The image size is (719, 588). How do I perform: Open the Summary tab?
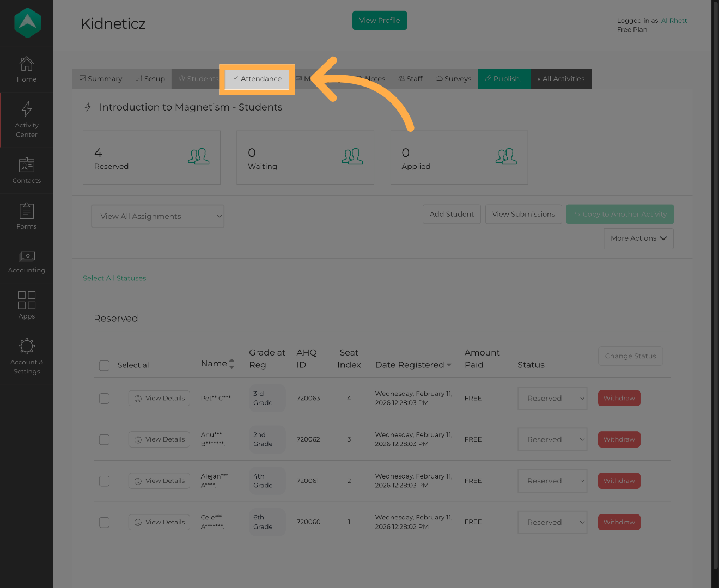[x=100, y=79]
